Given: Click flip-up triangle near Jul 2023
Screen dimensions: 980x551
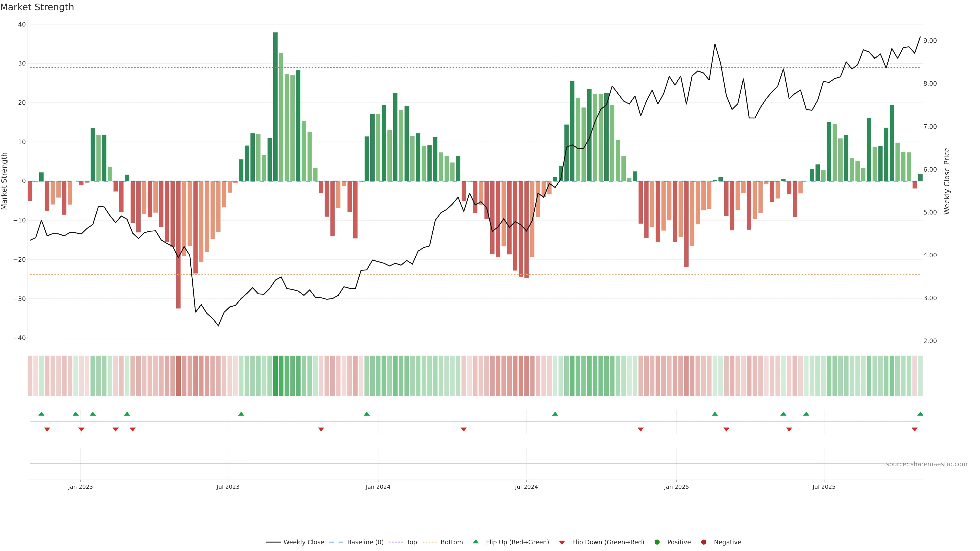Looking at the screenshot, I should tap(241, 414).
